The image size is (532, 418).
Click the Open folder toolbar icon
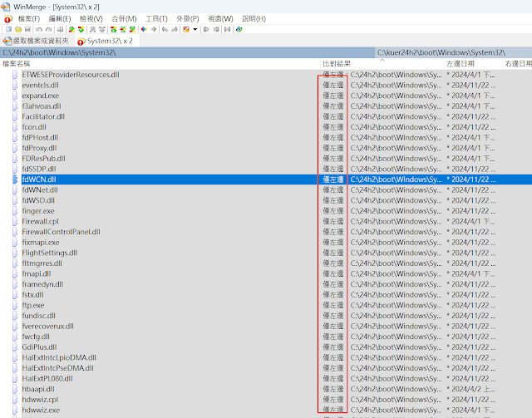pyautogui.click(x=18, y=30)
